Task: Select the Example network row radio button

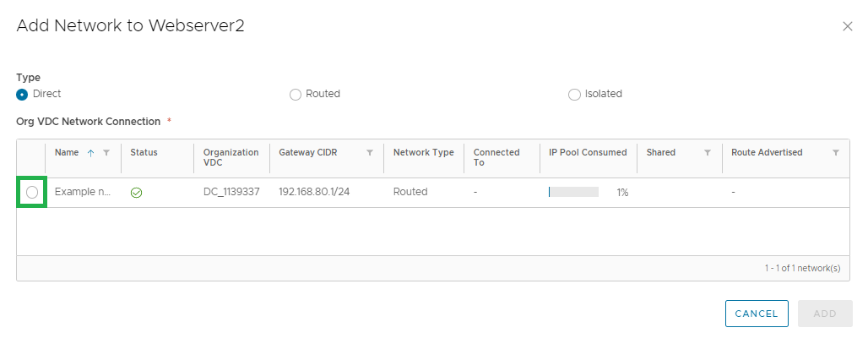Action: pyautogui.click(x=32, y=192)
